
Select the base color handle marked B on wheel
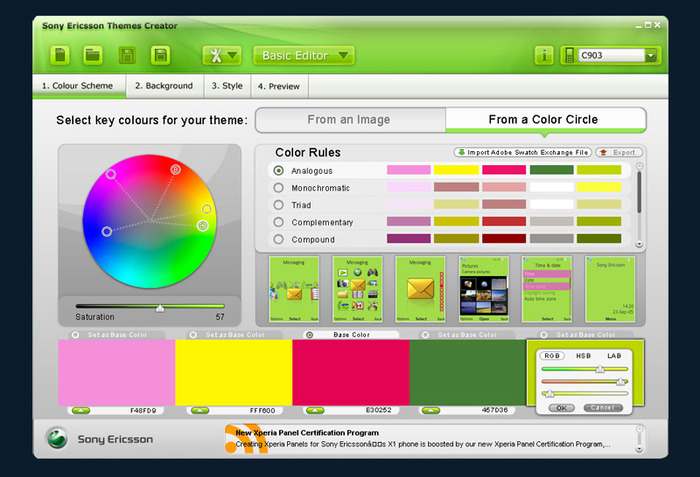tap(175, 169)
